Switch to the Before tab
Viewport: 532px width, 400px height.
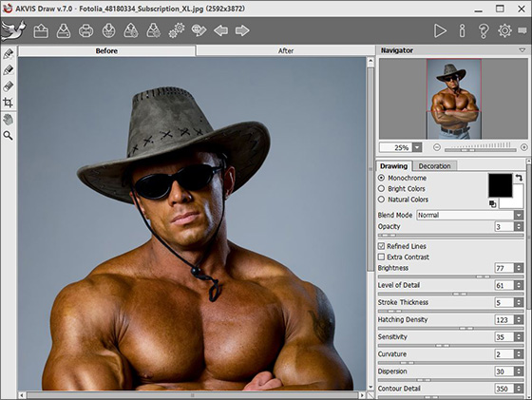pyautogui.click(x=106, y=51)
